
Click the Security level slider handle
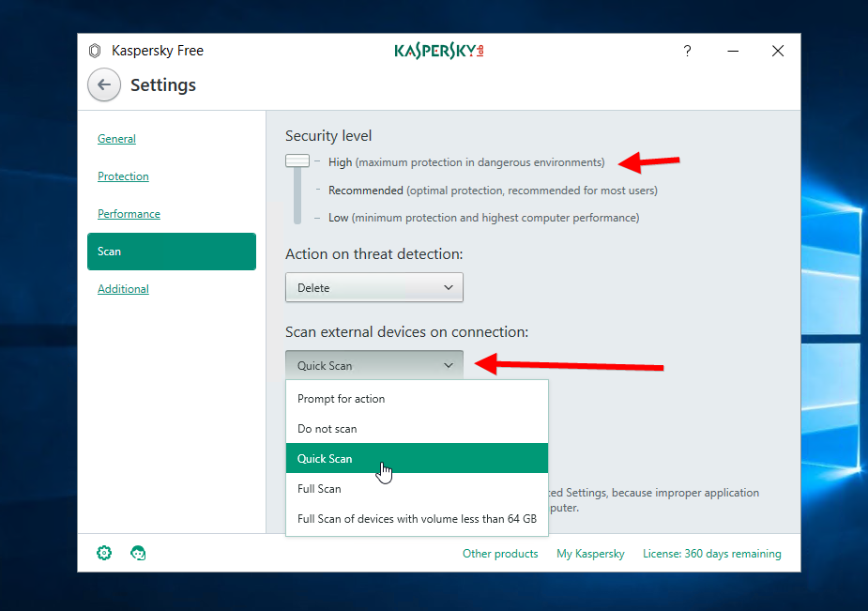(297, 161)
